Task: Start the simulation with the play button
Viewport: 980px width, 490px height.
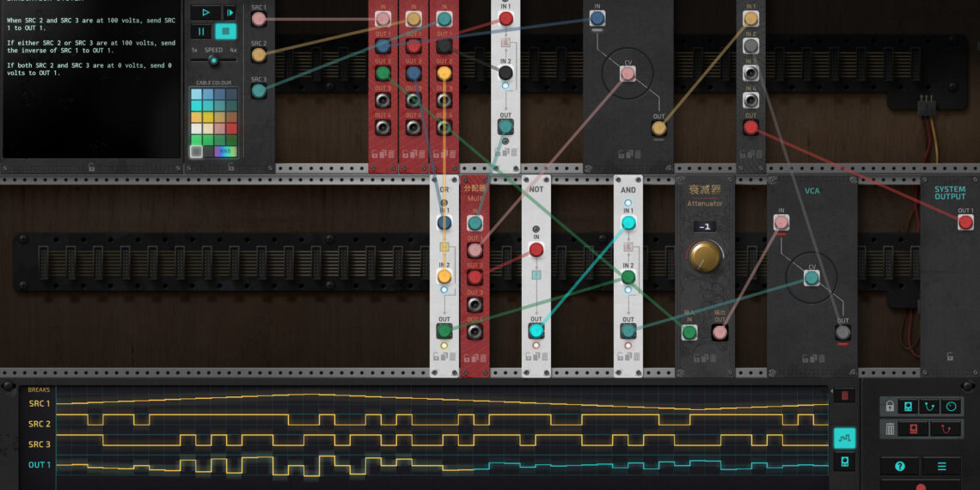Action: click(x=205, y=13)
